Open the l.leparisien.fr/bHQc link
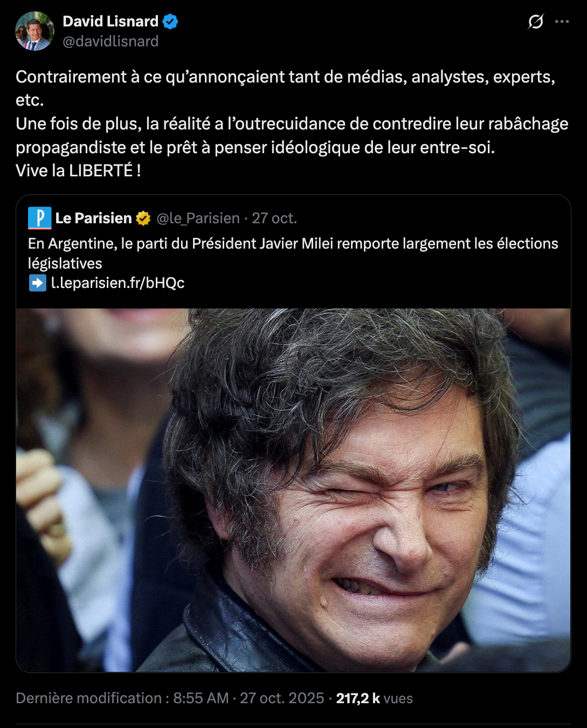Image resolution: width=587 pixels, height=728 pixels. click(118, 283)
